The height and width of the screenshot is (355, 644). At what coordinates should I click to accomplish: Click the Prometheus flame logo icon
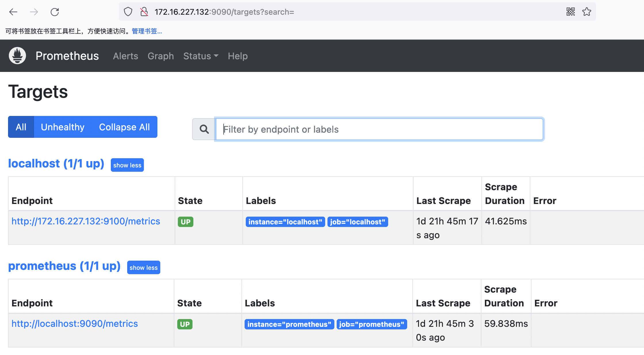pyautogui.click(x=17, y=56)
